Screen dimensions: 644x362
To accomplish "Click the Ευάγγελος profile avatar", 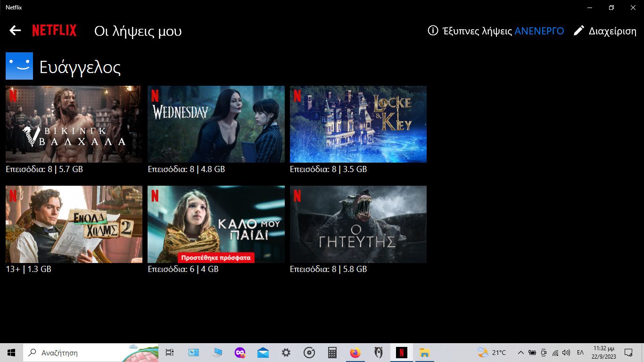I will click(x=19, y=66).
